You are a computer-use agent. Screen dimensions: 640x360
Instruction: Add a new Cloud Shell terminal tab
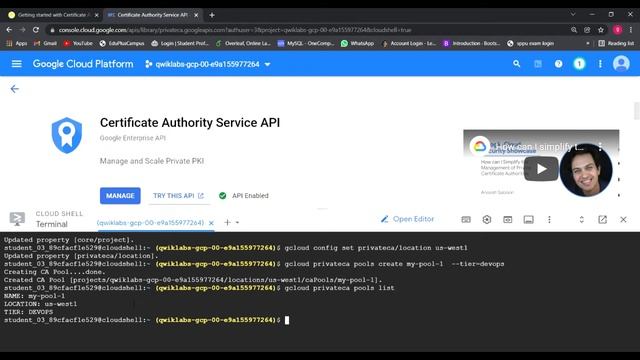point(227,222)
